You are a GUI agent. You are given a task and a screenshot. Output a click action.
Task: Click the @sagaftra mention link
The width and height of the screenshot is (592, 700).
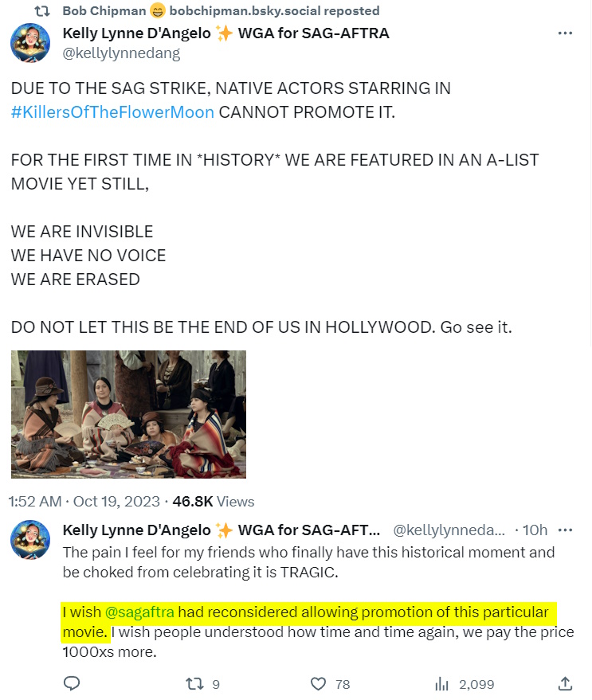pyautogui.click(x=139, y=613)
